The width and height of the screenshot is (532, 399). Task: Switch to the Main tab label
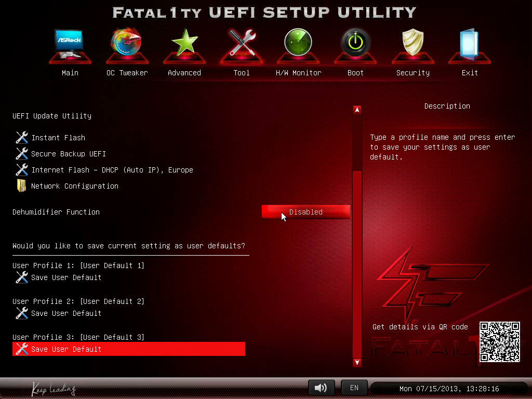coord(70,73)
